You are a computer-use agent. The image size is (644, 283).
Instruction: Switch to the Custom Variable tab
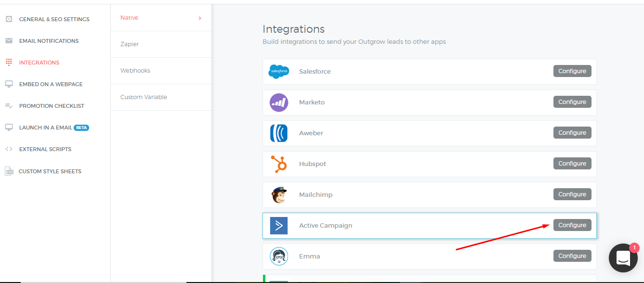pos(161,97)
